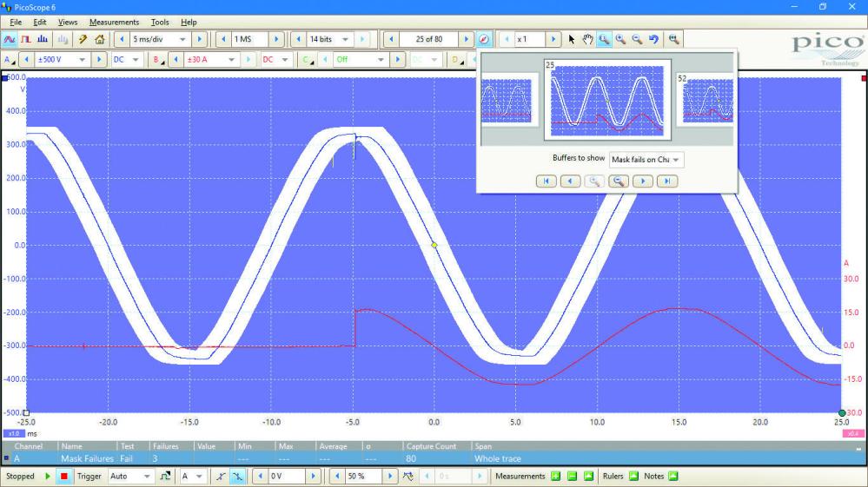Toggle the Notes area button
The image size is (868, 487).
(x=673, y=476)
